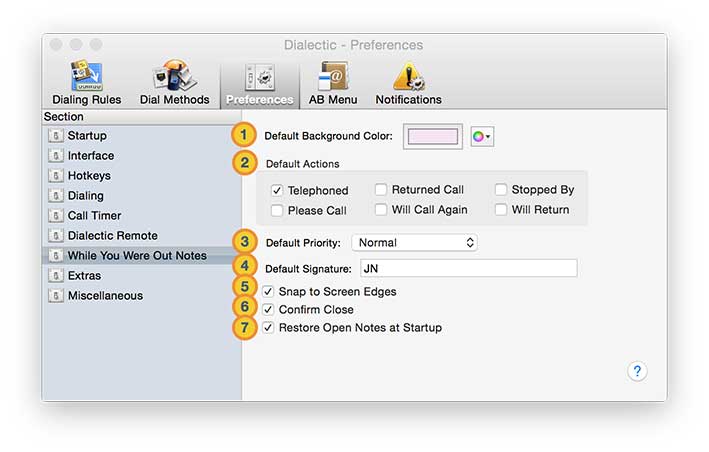
Task: Toggle Snap to Screen Edges checkbox
Action: (268, 292)
